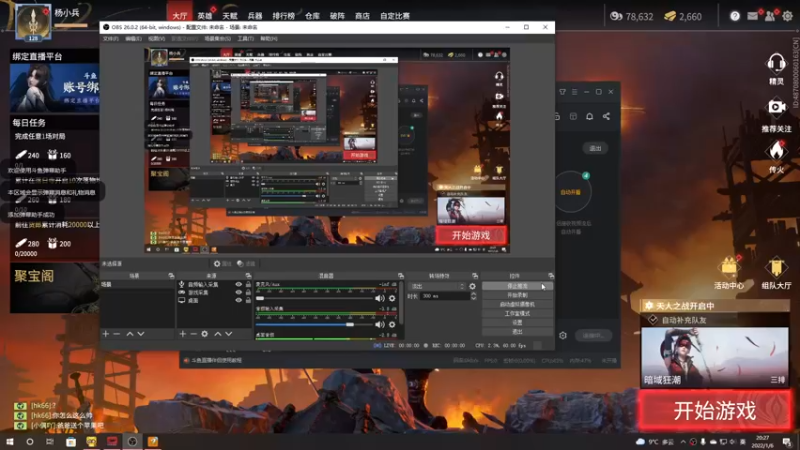The height and width of the screenshot is (450, 800).
Task: Open 活动中心 in the game lobby
Action: [x=729, y=273]
